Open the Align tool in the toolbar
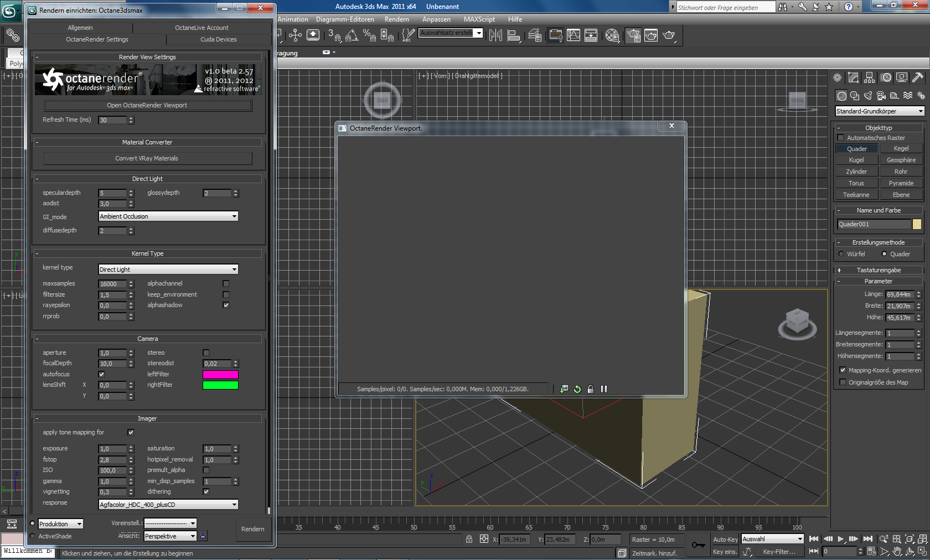930x560 pixels. [514, 35]
